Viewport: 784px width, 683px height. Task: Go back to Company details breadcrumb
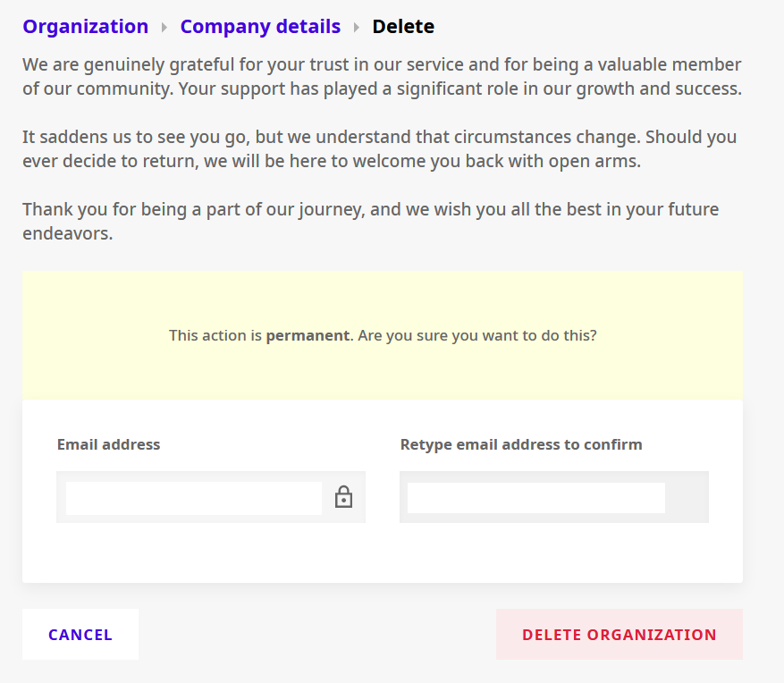click(x=260, y=27)
